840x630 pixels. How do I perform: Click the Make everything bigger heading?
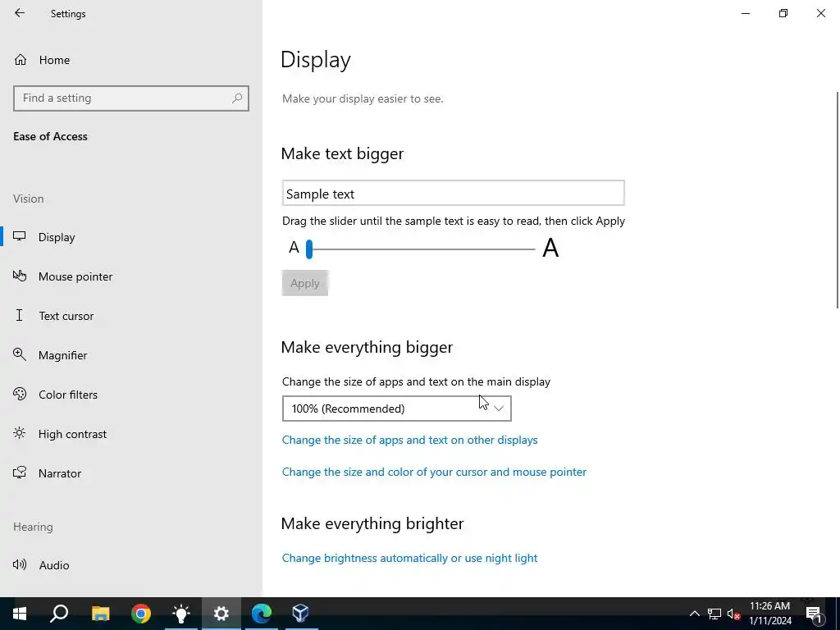tap(367, 347)
